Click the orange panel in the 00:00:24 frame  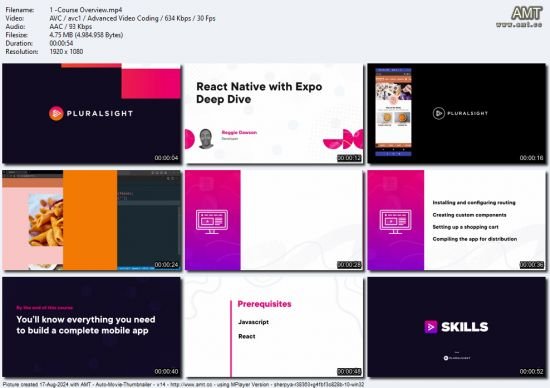tap(90, 220)
